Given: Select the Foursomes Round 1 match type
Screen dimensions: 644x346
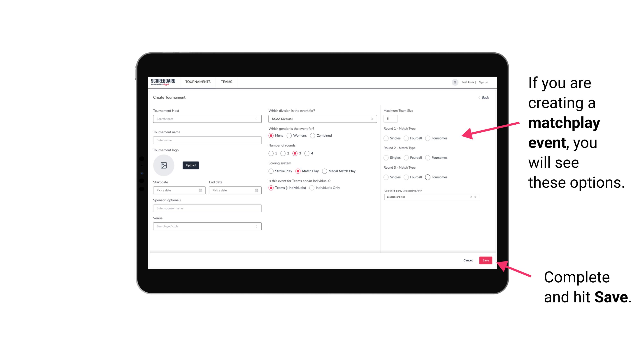Looking at the screenshot, I should tap(427, 138).
